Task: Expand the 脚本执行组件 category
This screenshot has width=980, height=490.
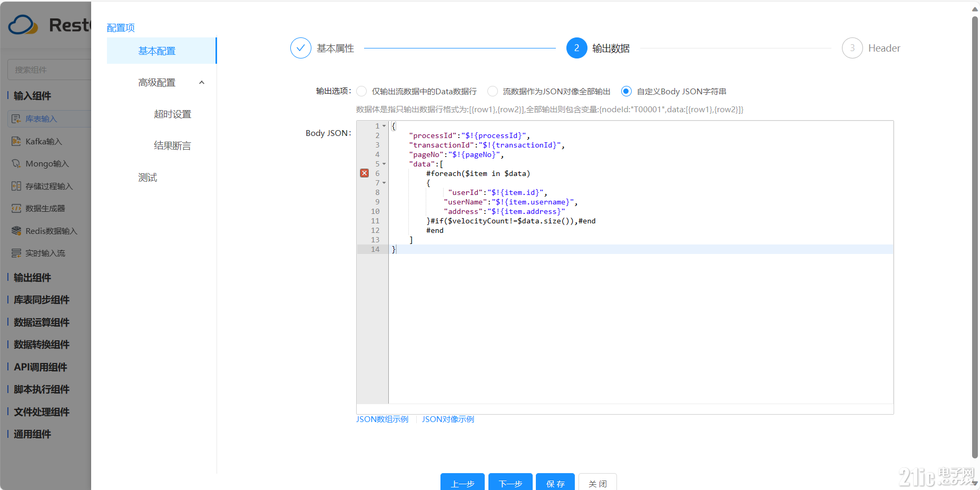Action: pyautogui.click(x=41, y=389)
